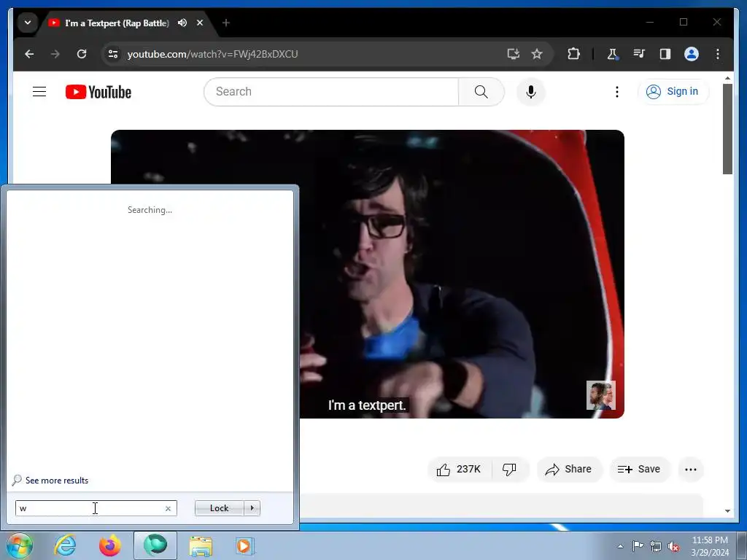Show hidden tray icons arrow

point(620,546)
